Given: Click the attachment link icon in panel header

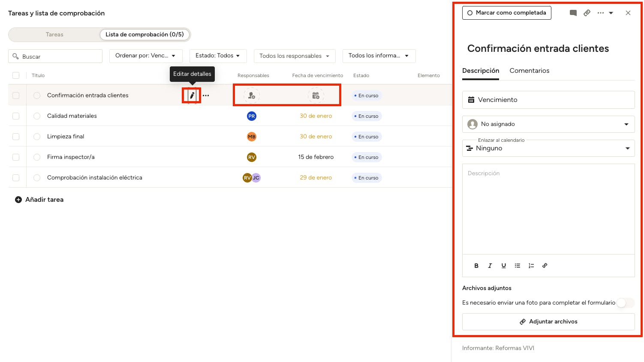Looking at the screenshot, I should tap(587, 13).
